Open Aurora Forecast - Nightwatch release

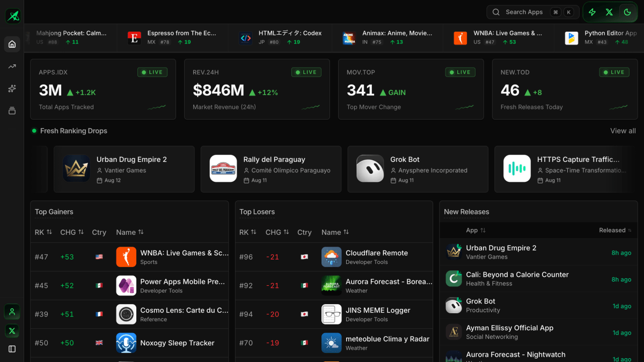point(516,354)
